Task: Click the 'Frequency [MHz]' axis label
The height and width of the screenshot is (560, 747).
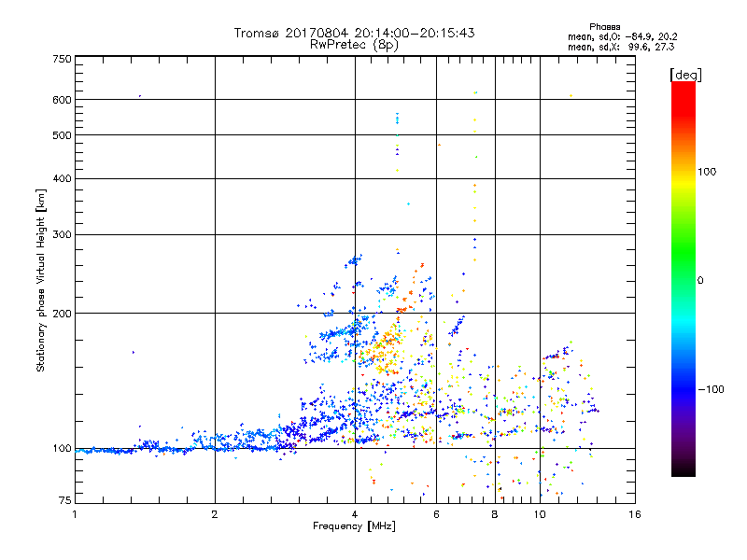Action: pos(354,526)
